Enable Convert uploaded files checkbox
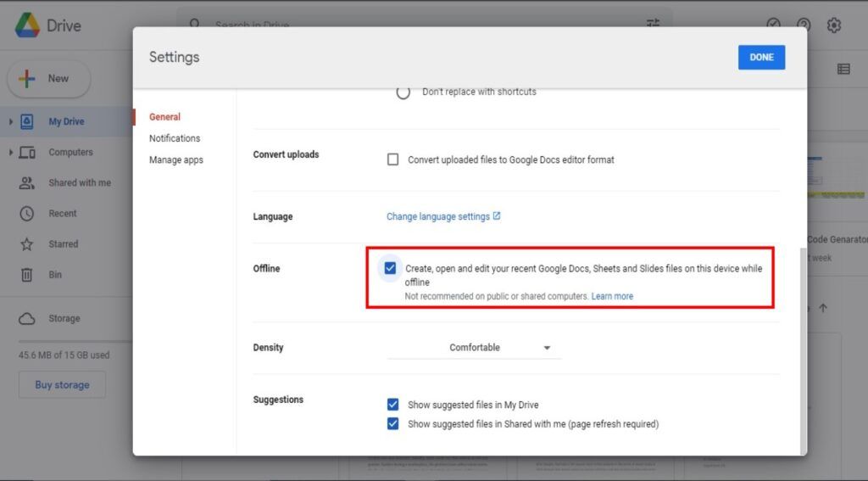 (392, 159)
